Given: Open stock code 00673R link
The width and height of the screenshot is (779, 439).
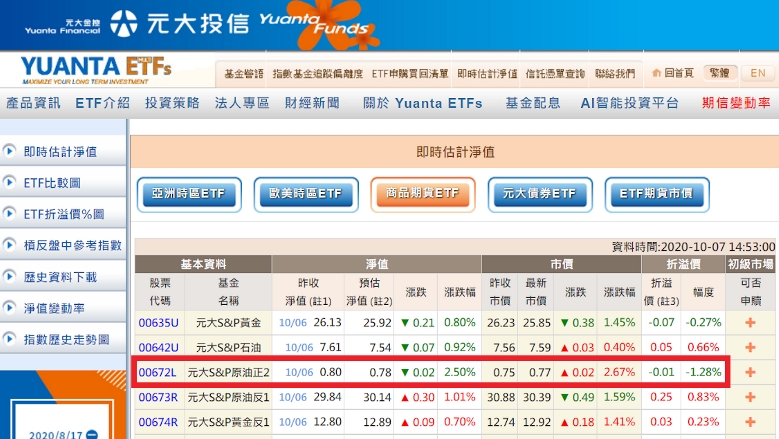Looking at the screenshot, I should click(x=158, y=397).
